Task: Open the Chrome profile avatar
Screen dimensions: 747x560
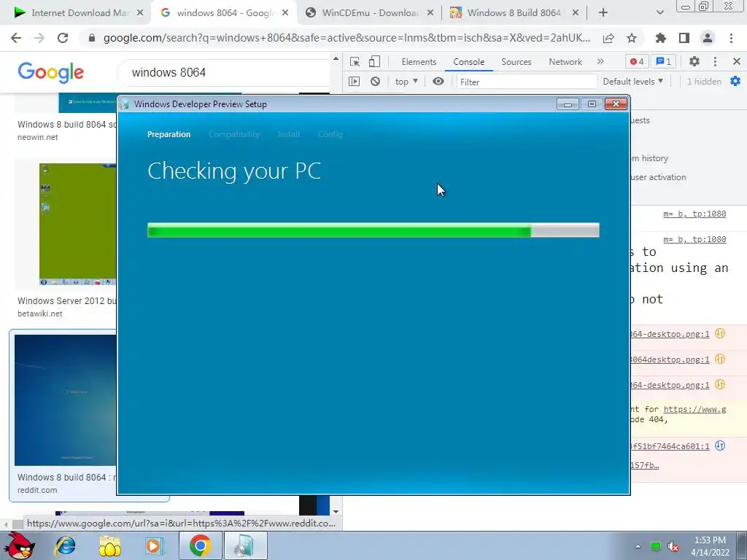Action: point(708,38)
